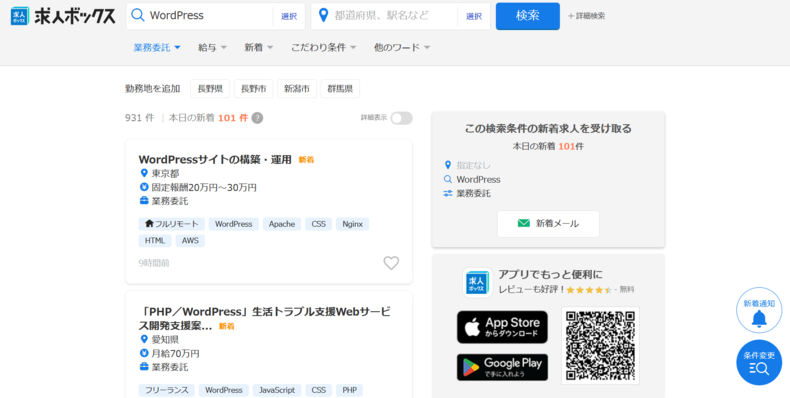This screenshot has height=398, width=790.
Task: Click the 求人ボックス logo
Action: (63, 16)
